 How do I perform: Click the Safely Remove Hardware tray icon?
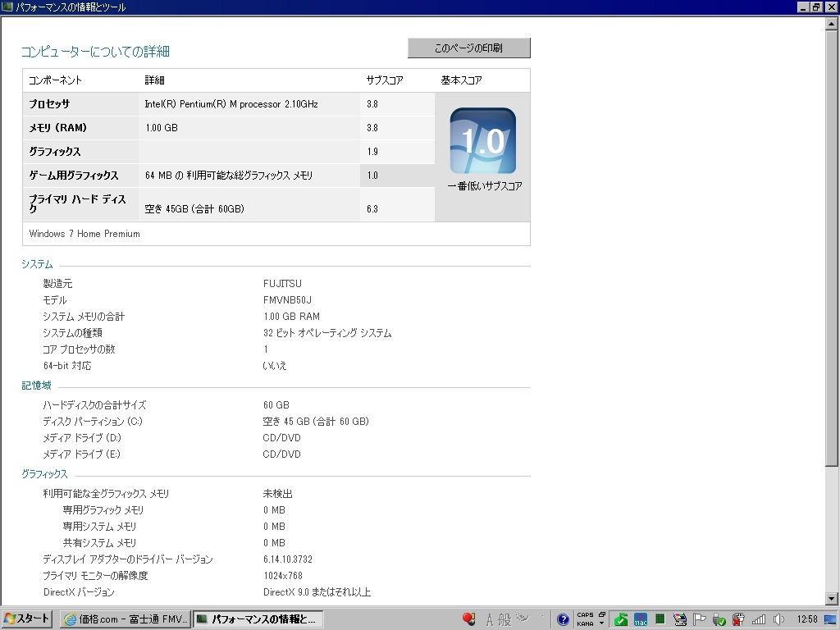719,620
